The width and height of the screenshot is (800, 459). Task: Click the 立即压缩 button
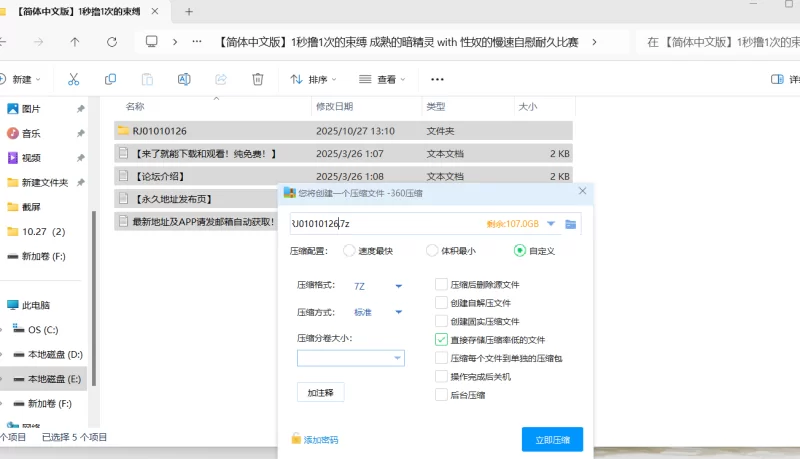point(552,439)
